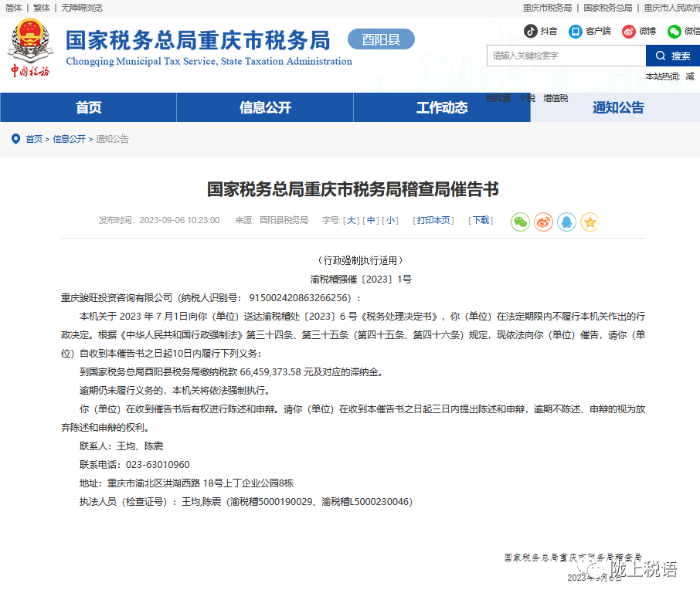The image size is (700, 600).
Task: Go to 首页 in breadcrumb
Action: (x=34, y=139)
